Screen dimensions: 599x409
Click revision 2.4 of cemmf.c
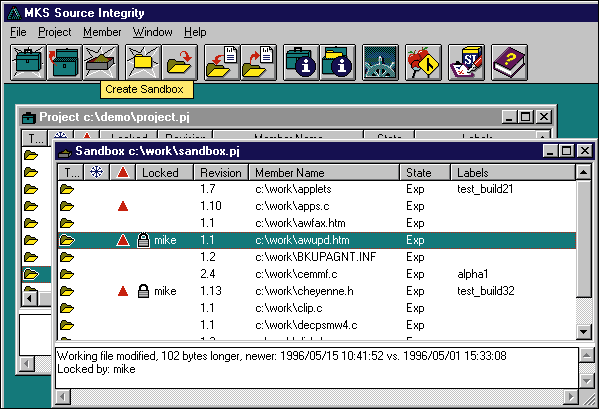coord(207,274)
